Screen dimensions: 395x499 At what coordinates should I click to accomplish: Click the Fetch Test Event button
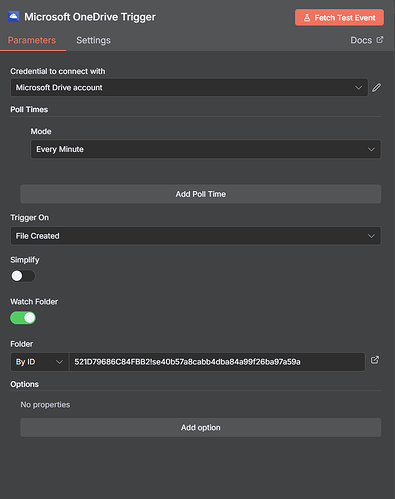(339, 17)
